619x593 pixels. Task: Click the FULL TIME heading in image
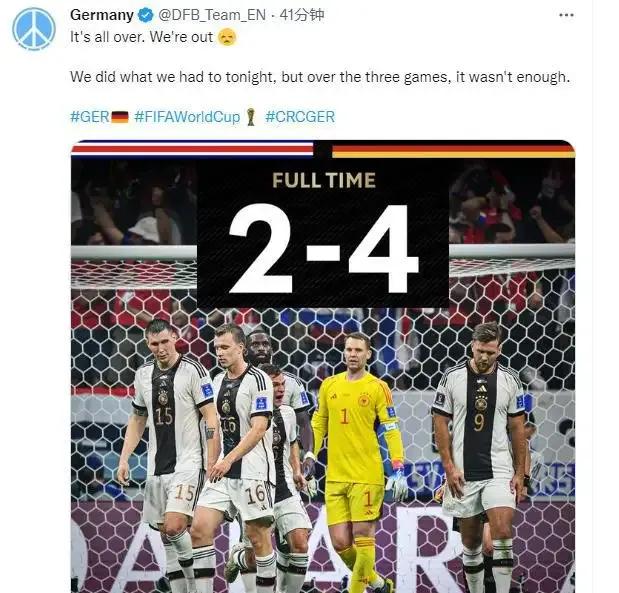click(x=324, y=180)
